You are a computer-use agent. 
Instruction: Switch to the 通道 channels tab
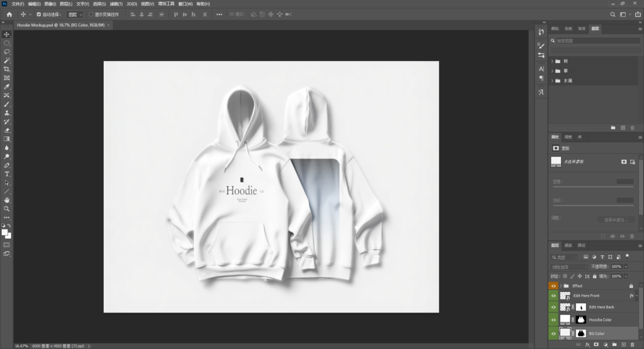coord(568,245)
